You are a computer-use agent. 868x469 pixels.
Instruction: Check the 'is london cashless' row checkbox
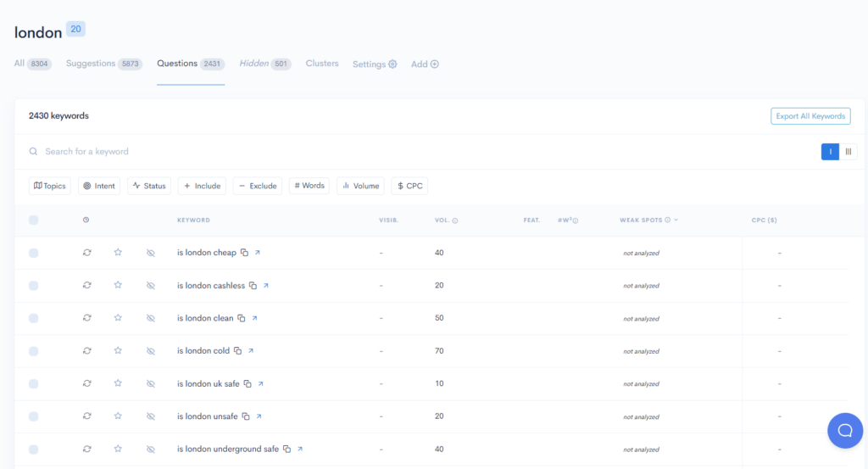click(34, 286)
